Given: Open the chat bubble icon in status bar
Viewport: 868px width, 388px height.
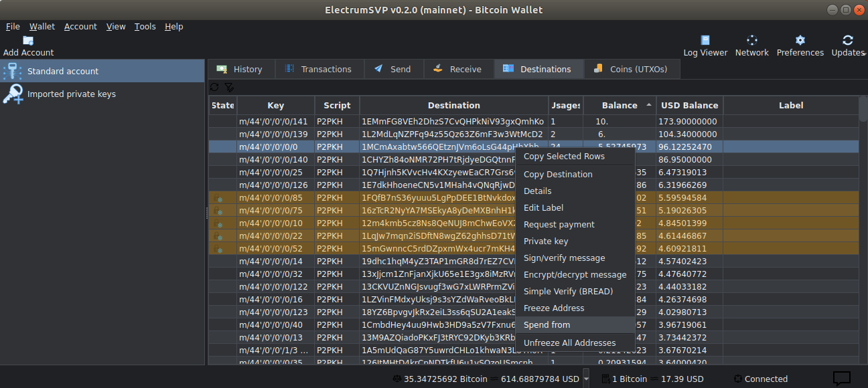Looking at the screenshot, I should [x=842, y=379].
